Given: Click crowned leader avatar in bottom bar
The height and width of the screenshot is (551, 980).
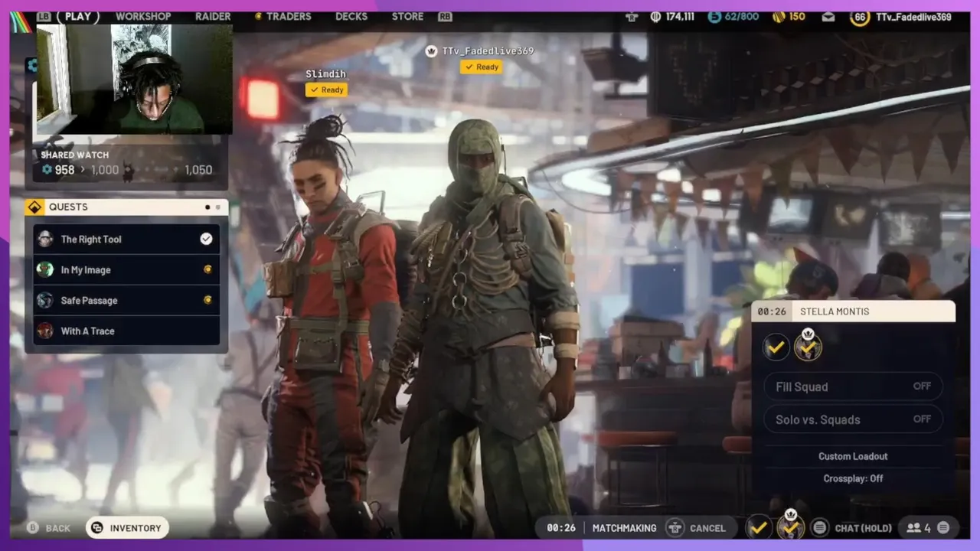Looking at the screenshot, I should 791,526.
